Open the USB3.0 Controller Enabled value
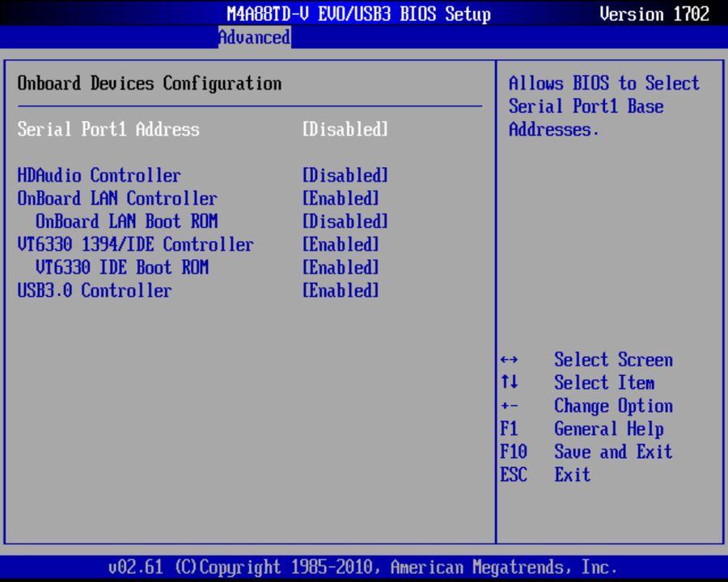 click(x=341, y=290)
